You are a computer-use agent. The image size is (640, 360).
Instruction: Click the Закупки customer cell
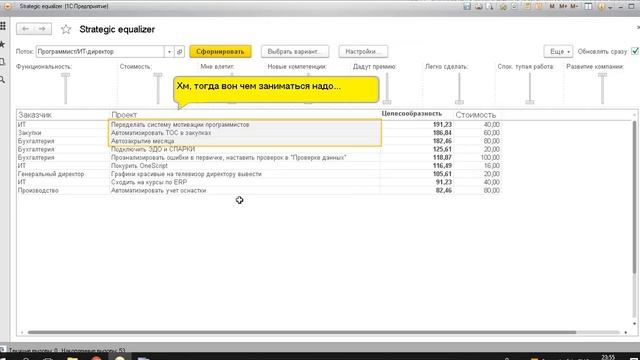[29, 133]
